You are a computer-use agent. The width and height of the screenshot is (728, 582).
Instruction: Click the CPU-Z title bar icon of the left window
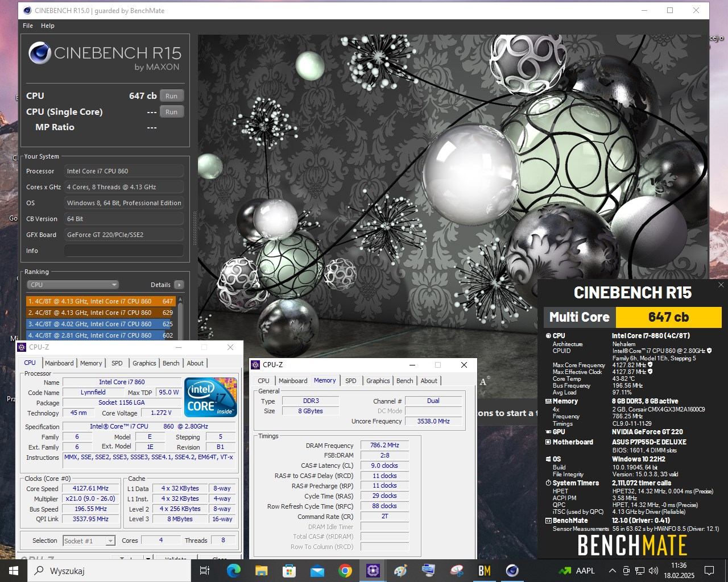pyautogui.click(x=22, y=347)
